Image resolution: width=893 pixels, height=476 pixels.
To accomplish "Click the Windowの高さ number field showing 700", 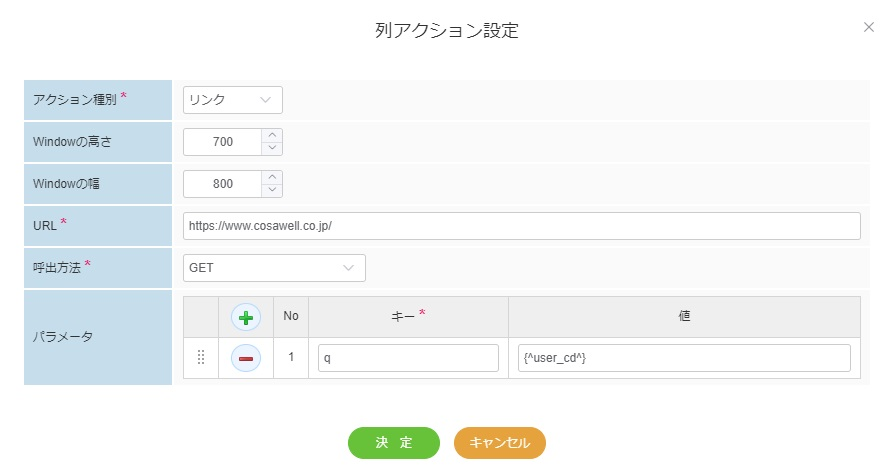I will [x=223, y=142].
